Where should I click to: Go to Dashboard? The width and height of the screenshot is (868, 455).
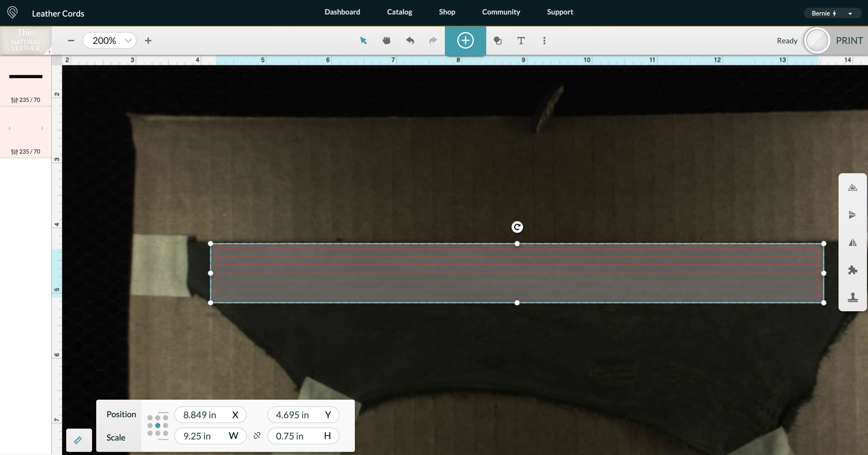click(342, 12)
